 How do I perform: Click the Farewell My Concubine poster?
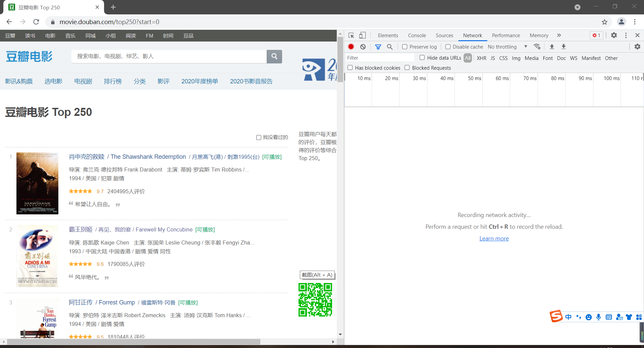[37, 256]
